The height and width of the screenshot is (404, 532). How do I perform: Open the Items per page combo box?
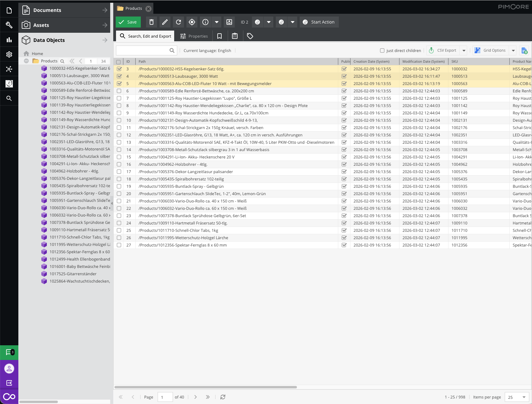point(517,397)
